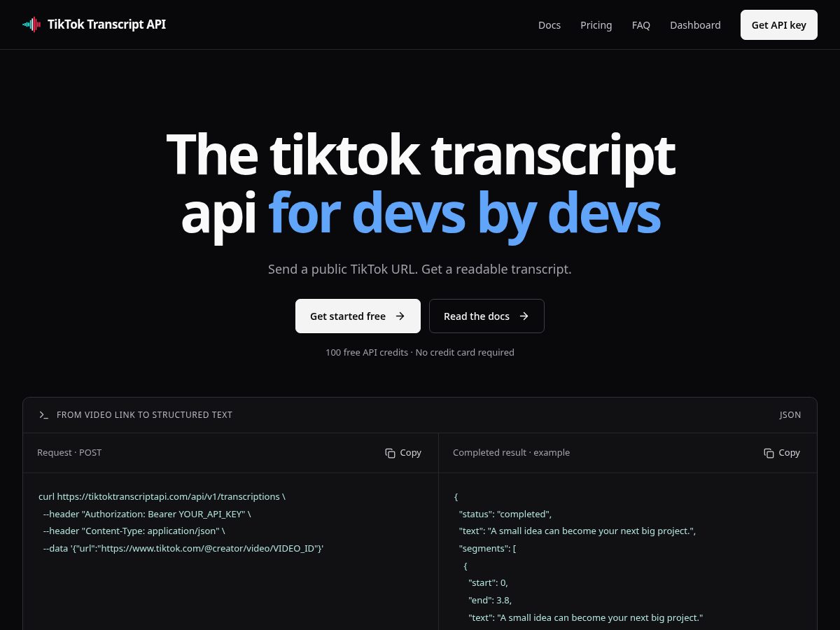This screenshot has width=840, height=630.
Task: Click the arrow icon in Read the docs
Action: [x=524, y=316]
